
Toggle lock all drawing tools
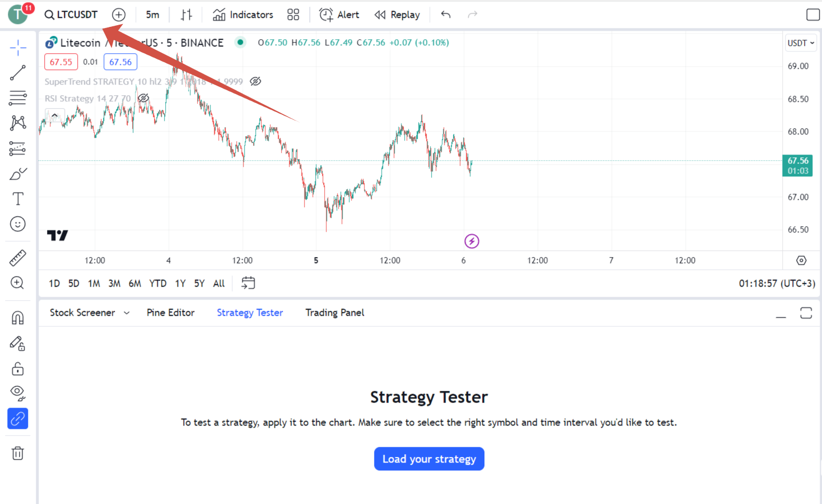pos(18,368)
